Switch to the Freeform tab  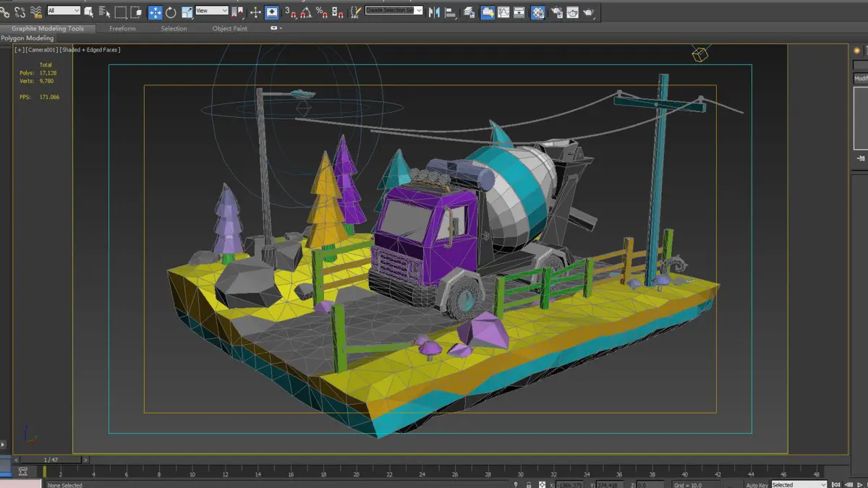(x=122, y=28)
